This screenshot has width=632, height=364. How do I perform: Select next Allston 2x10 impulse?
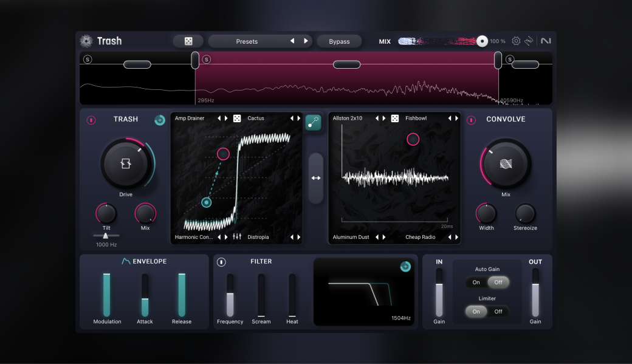[383, 118]
